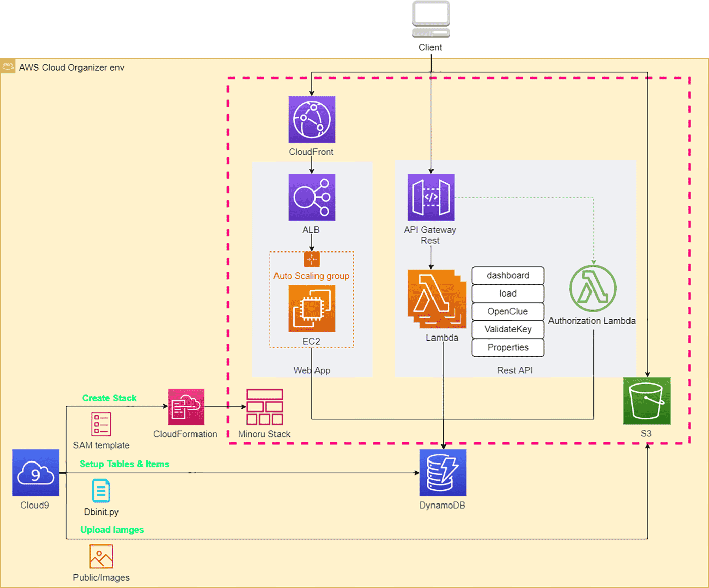Viewport: 709px width, 588px height.
Task: Click the orange Lambda functions icon
Action: (x=437, y=299)
